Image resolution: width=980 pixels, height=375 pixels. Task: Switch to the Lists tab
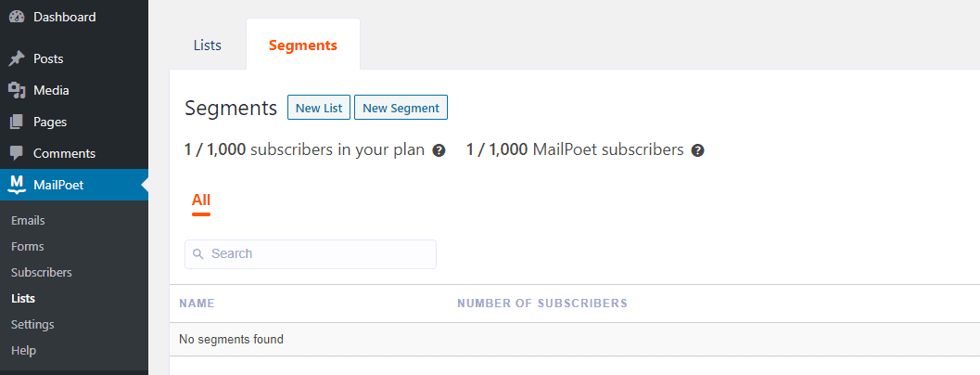(x=208, y=45)
